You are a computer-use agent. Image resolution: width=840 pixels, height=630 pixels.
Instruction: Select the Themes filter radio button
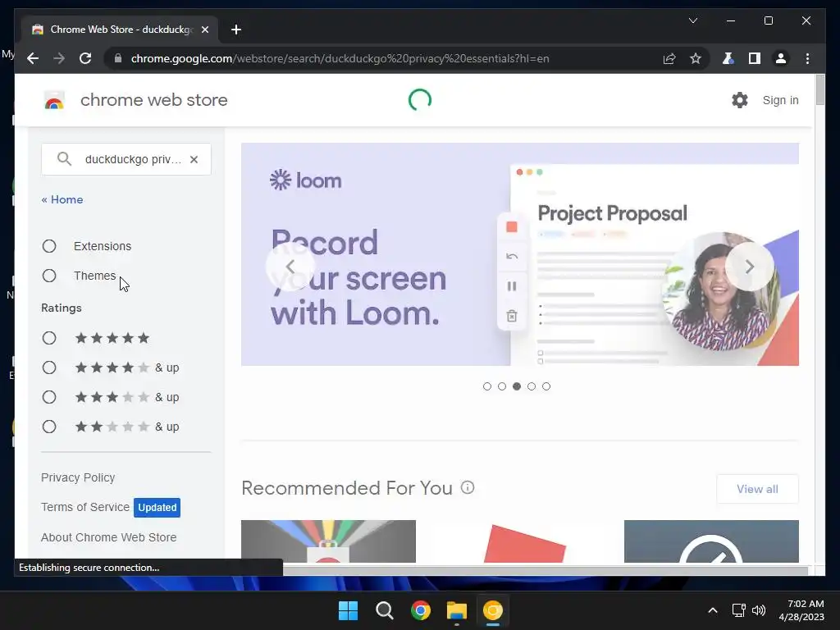[49, 276]
